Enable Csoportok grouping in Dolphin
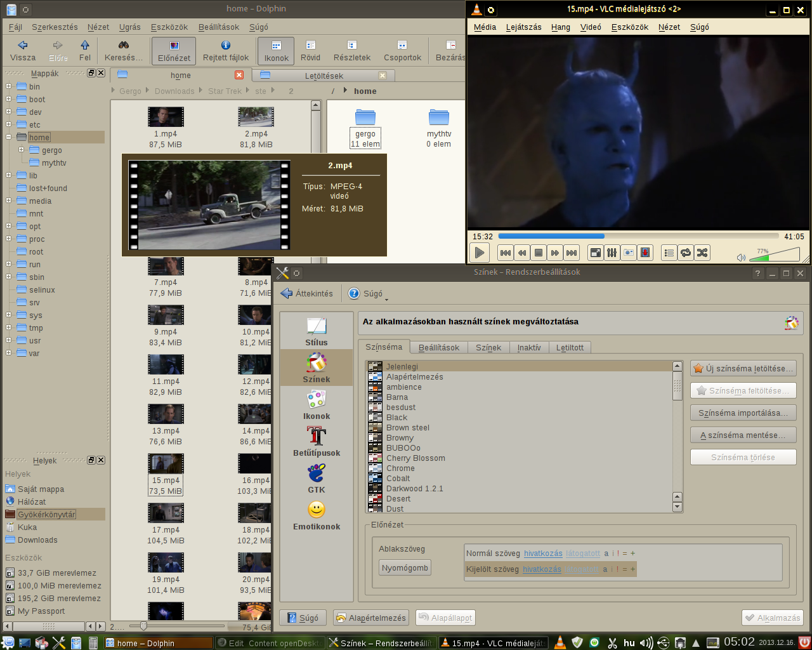This screenshot has height=650, width=812. click(x=402, y=51)
